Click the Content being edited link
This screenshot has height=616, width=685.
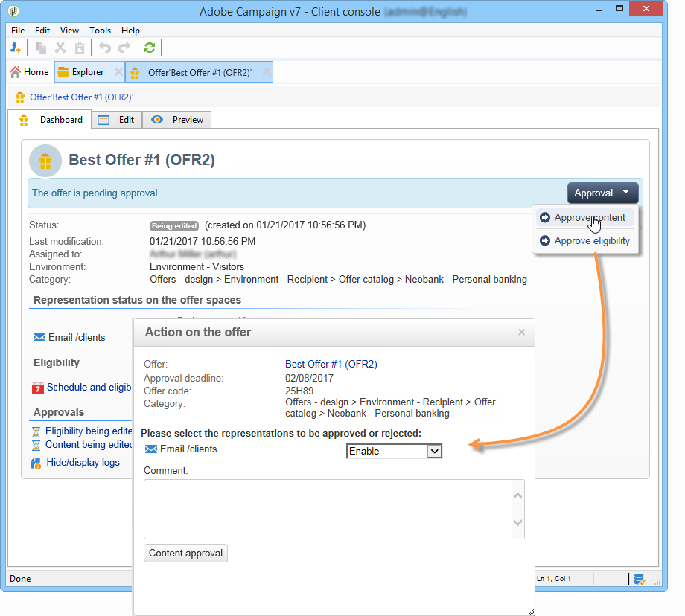(89, 444)
